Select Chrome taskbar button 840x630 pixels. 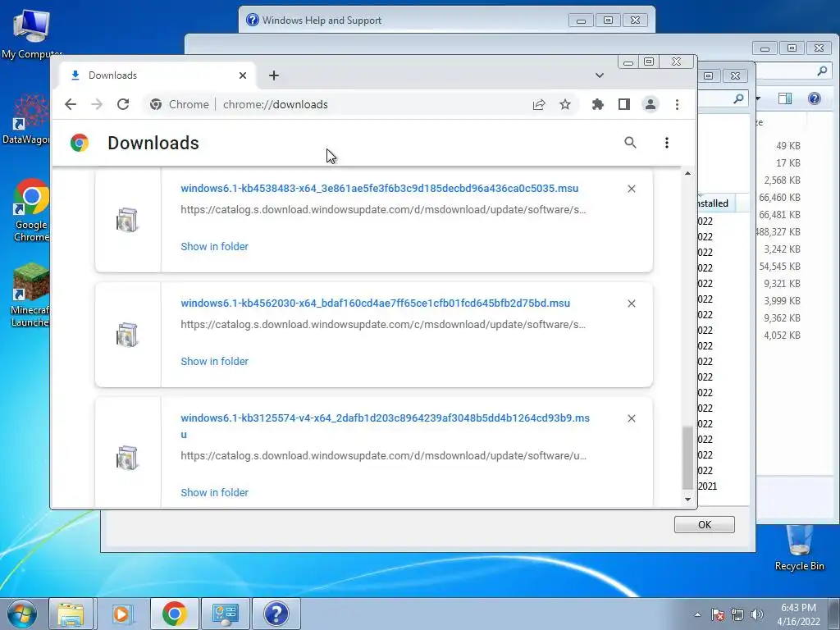coord(175,614)
